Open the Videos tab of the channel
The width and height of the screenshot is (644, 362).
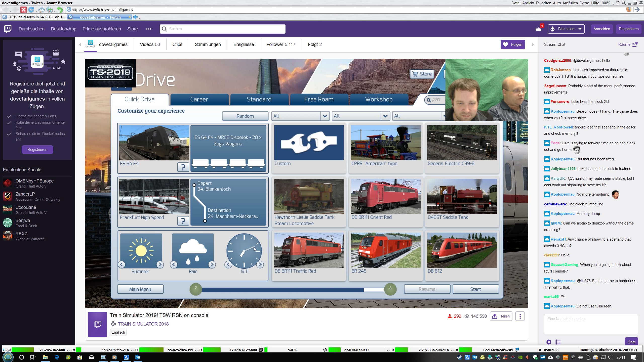150,44
